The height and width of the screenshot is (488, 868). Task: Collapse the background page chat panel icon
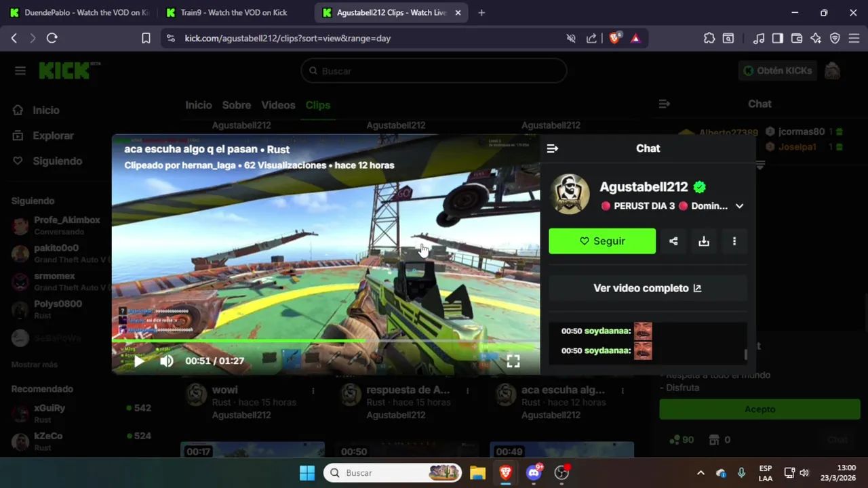tap(665, 104)
